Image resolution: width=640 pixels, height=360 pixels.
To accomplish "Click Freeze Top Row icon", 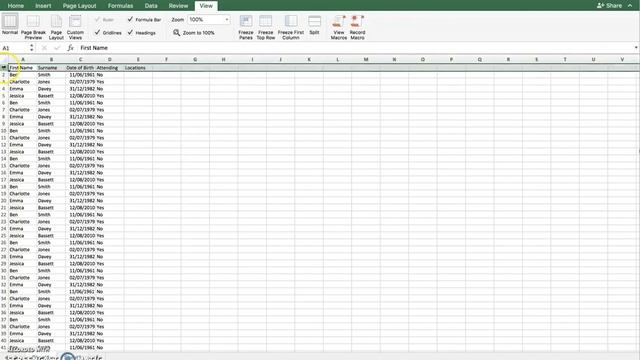I will 266,21.
